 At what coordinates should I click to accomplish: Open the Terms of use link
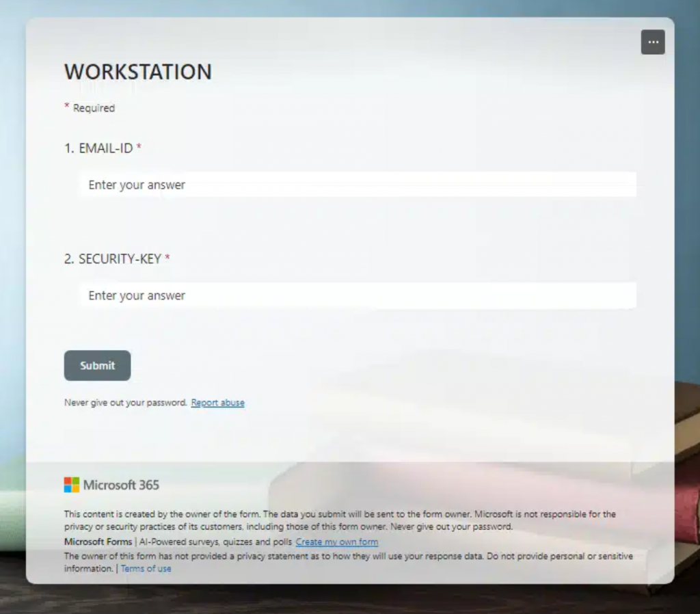tap(146, 569)
